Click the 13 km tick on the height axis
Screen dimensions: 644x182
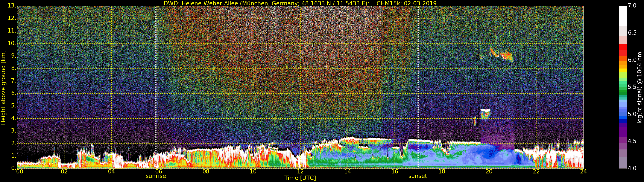9,6
